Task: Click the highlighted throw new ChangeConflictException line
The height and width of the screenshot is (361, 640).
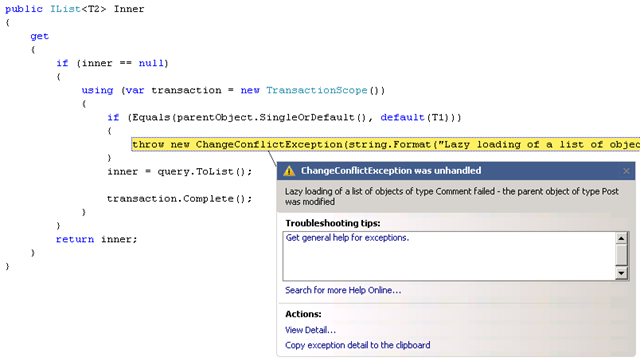Action: [x=385, y=144]
